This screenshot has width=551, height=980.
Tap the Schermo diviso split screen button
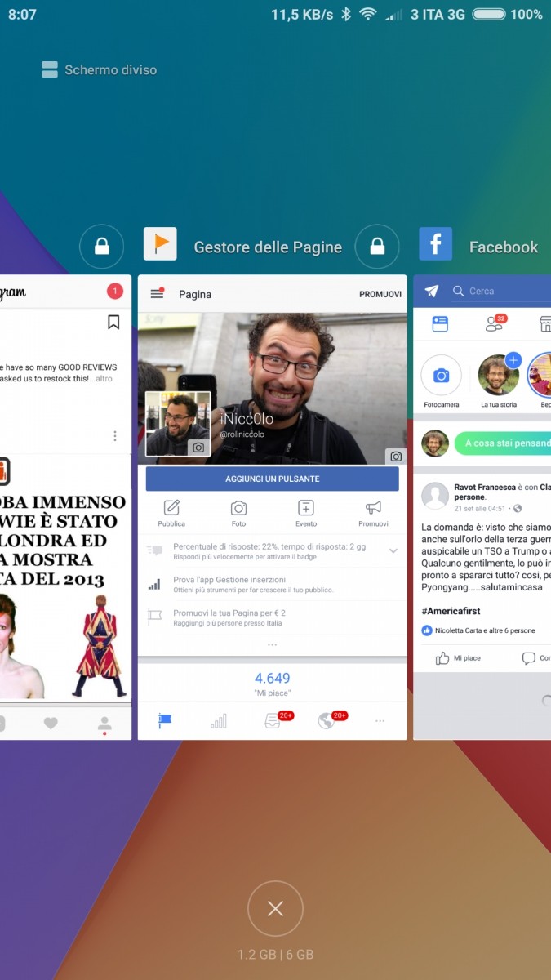click(99, 69)
